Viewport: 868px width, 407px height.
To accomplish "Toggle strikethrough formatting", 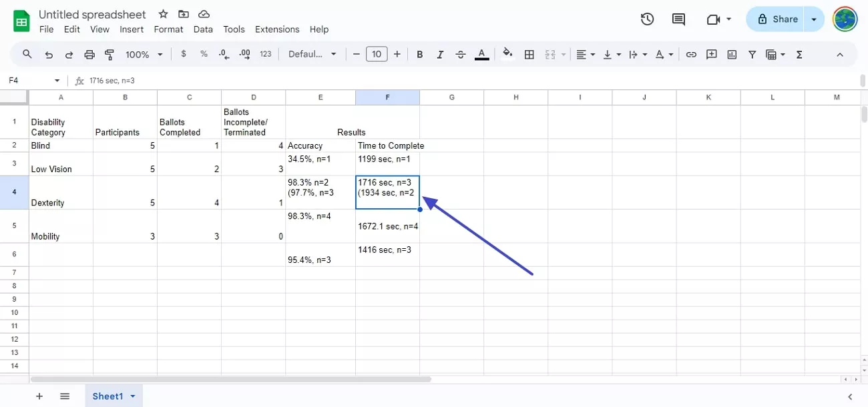I will click(460, 54).
